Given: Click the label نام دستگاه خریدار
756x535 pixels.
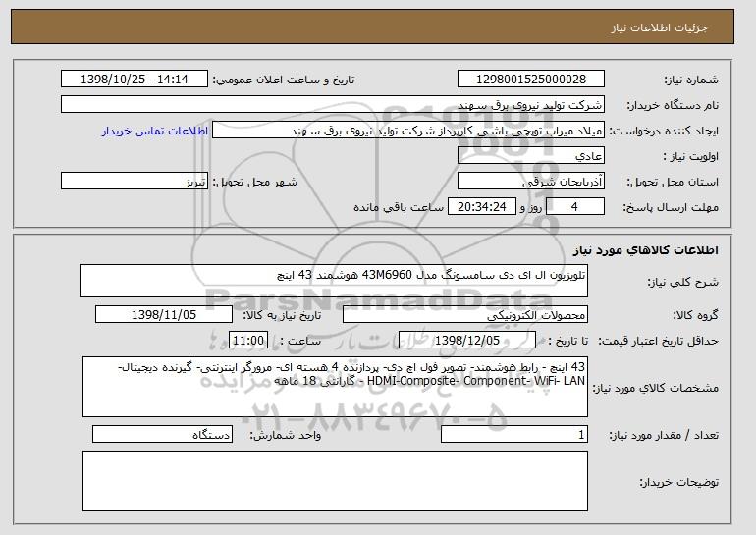Looking at the screenshot, I should (x=673, y=106).
